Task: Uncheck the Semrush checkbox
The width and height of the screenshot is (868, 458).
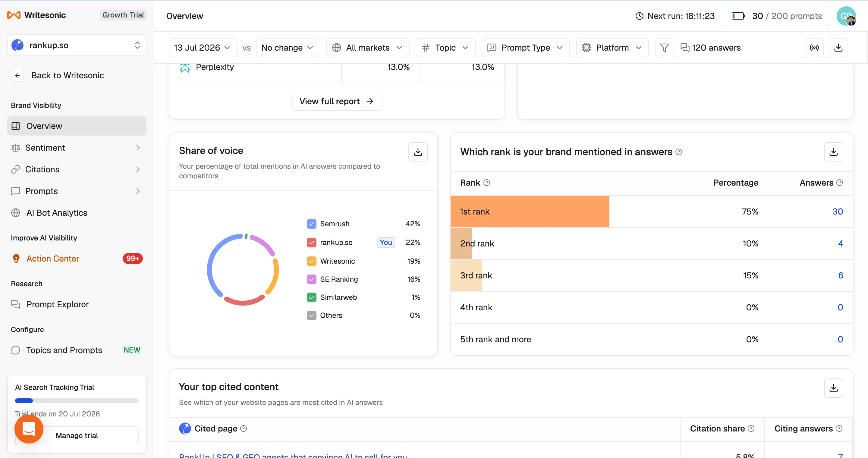Action: point(311,224)
